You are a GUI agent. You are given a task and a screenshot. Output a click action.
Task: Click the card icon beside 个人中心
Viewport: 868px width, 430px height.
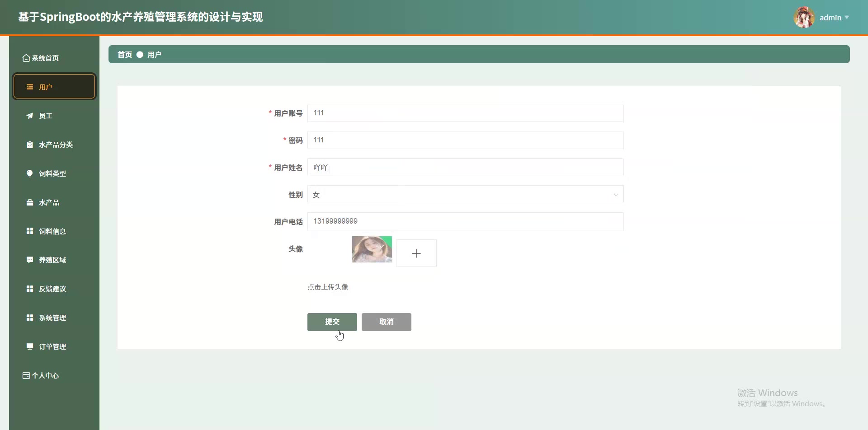pyautogui.click(x=26, y=375)
